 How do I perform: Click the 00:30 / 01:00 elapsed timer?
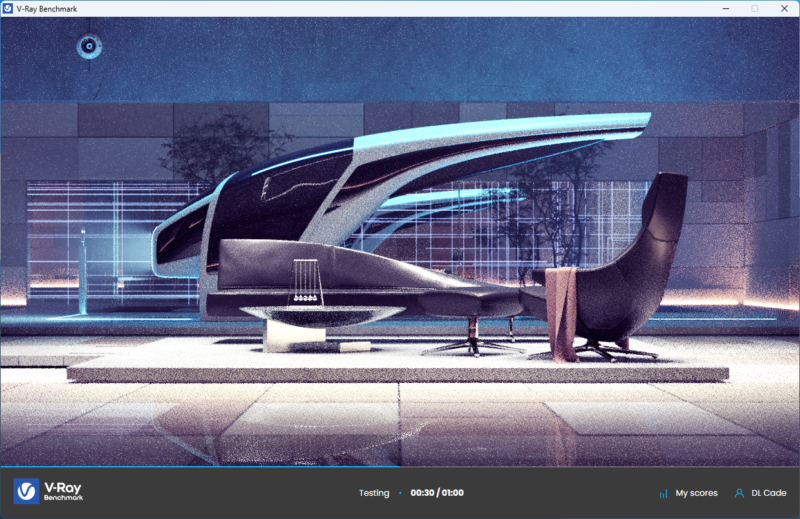point(437,493)
